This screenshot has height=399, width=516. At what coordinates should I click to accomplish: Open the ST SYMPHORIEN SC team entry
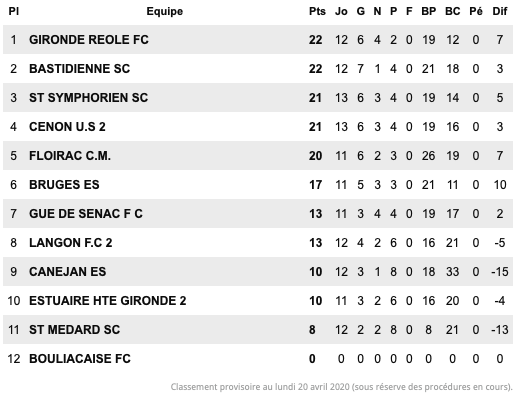[88, 98]
